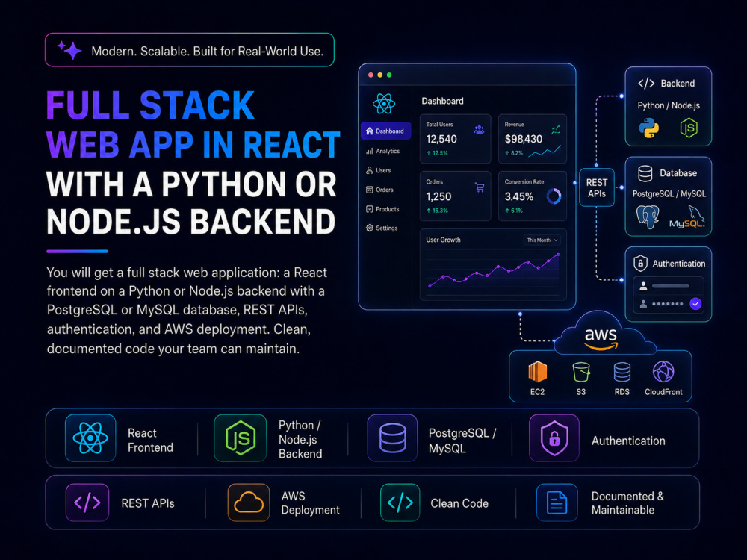Click the shield lock icon beside Authentication heading

640,263
